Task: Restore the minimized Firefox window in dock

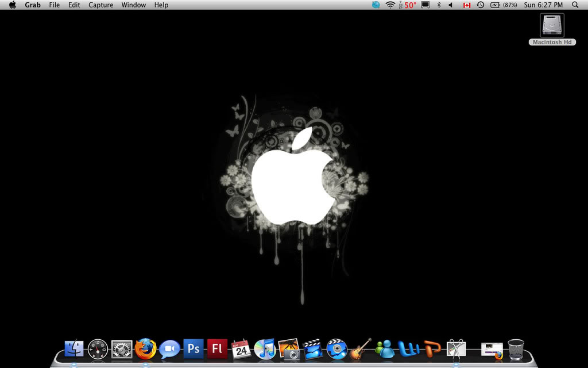Action: click(x=492, y=350)
